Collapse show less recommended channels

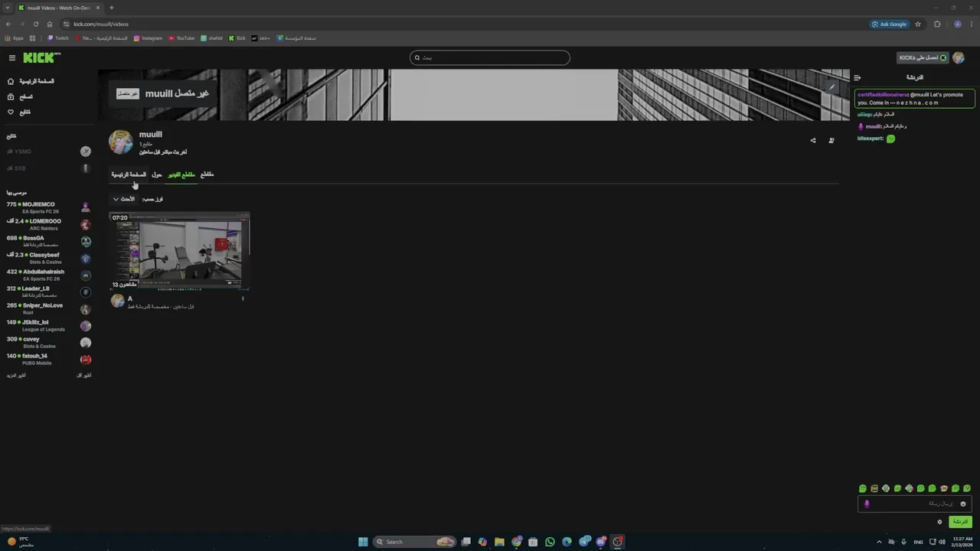click(83, 375)
